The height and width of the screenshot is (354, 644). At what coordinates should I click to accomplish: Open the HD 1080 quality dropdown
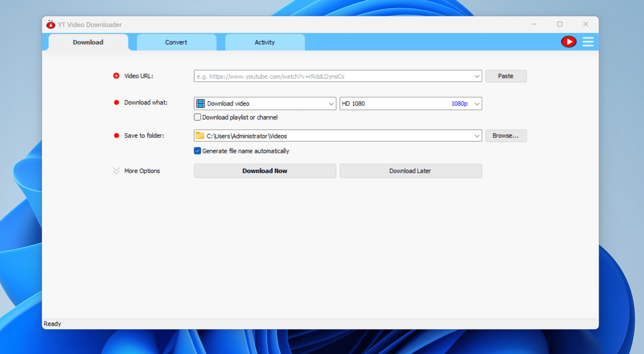pos(411,103)
